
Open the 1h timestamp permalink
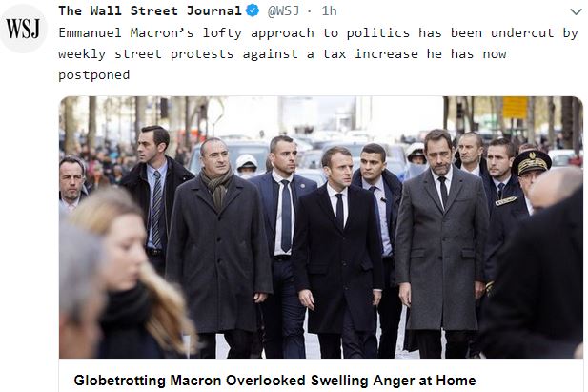(329, 10)
